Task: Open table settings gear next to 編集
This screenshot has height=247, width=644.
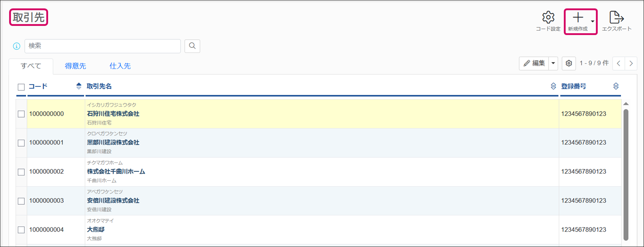Action: [569, 63]
